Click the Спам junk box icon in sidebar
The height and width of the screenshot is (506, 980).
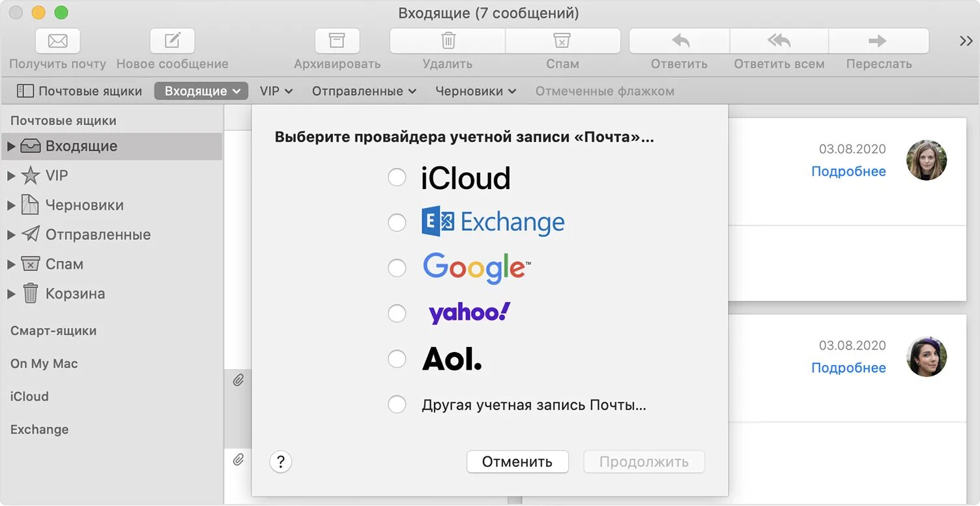[31, 264]
